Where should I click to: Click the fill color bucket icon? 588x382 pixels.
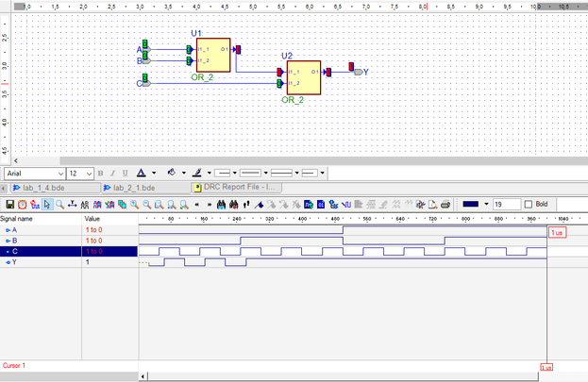(x=171, y=174)
